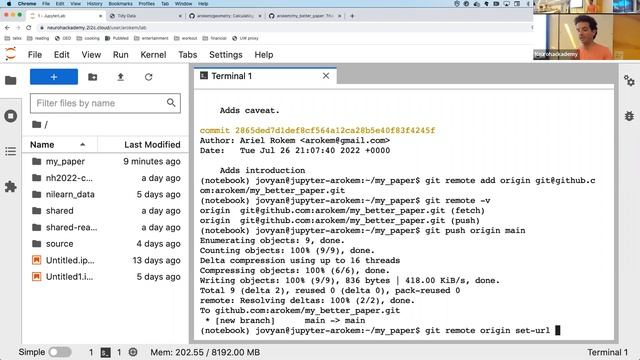Viewport: 640px width, 360px height.
Task: Click the Upload Files icon
Action: point(120,77)
